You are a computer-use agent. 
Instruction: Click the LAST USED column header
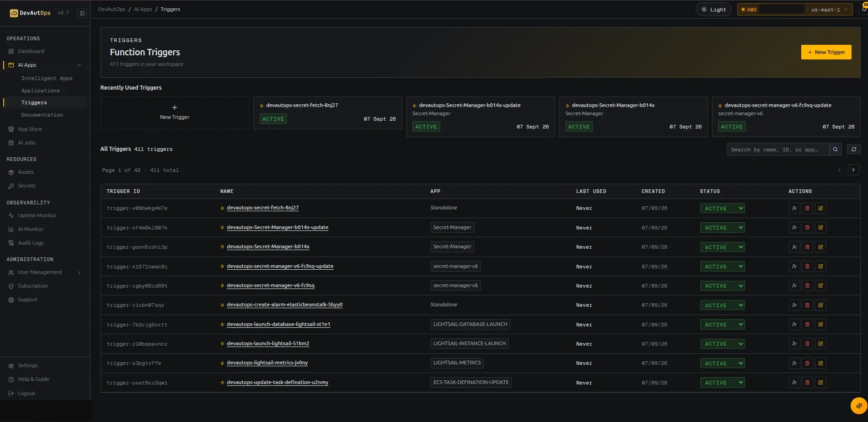point(591,191)
